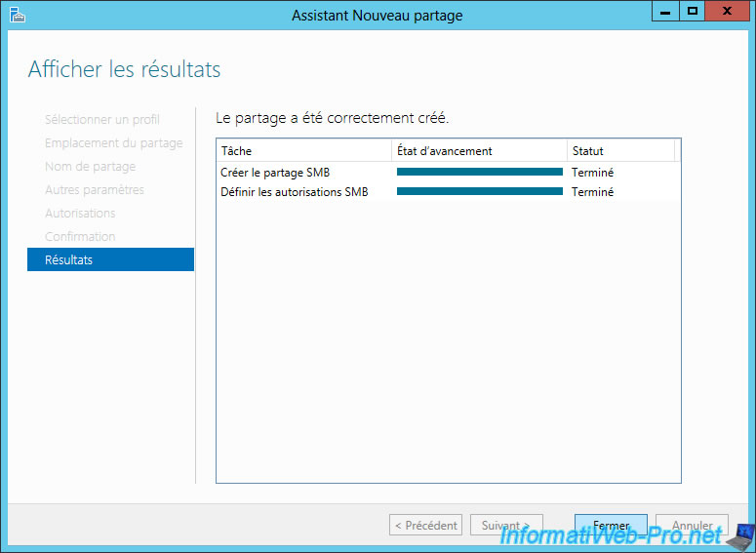Screen dimensions: 756x553
Task: Select the Sélectionner un profil step
Action: (x=102, y=120)
